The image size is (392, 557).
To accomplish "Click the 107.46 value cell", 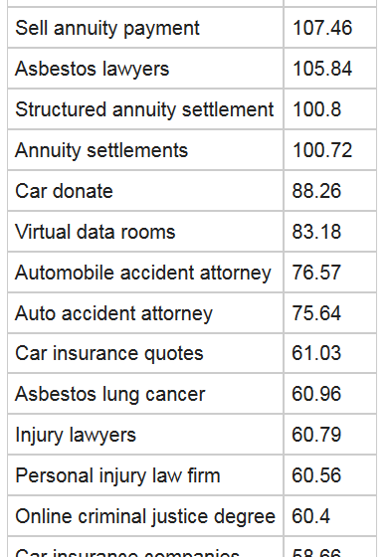I will (330, 28).
